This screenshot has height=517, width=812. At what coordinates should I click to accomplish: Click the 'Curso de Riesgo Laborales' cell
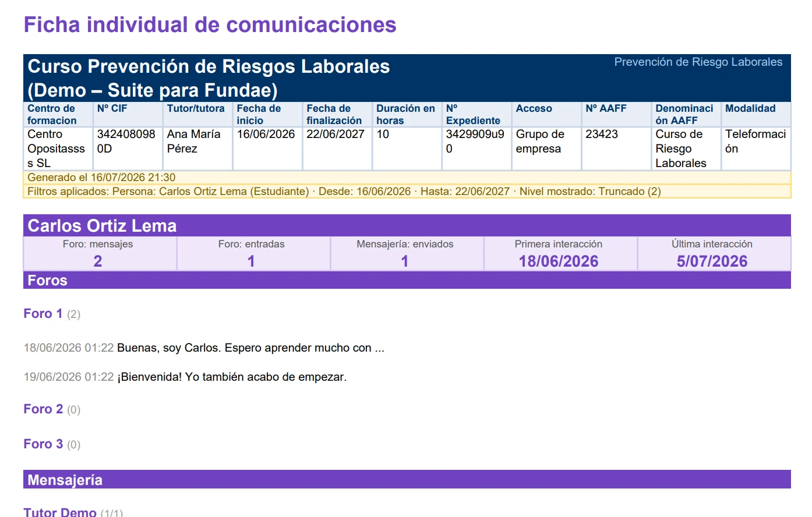point(686,148)
